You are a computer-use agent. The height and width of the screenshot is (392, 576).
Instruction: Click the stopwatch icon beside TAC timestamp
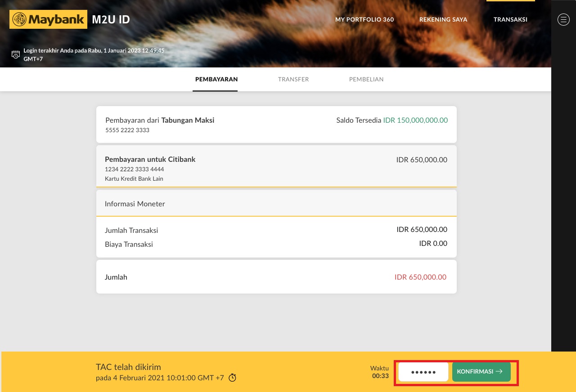(x=232, y=378)
